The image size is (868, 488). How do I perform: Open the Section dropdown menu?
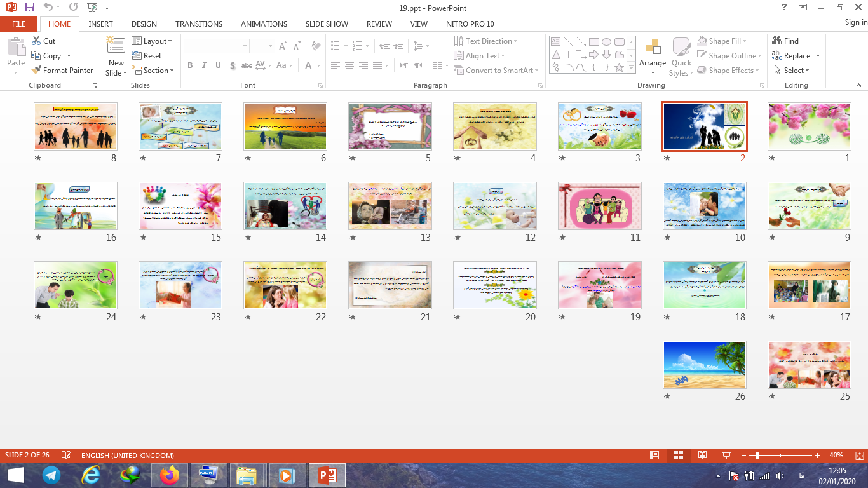point(153,71)
